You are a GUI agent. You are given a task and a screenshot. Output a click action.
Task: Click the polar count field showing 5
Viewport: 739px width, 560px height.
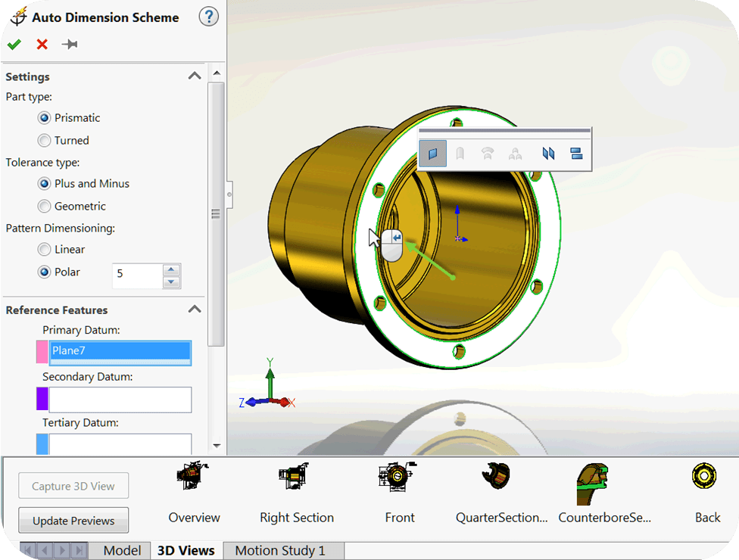(x=137, y=275)
